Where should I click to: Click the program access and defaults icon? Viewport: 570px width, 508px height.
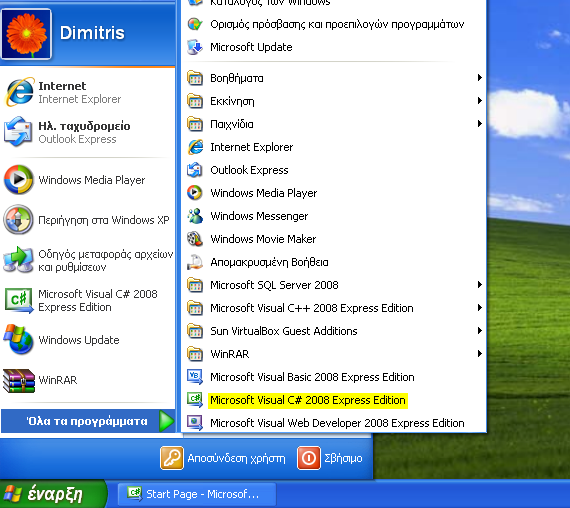point(195,24)
